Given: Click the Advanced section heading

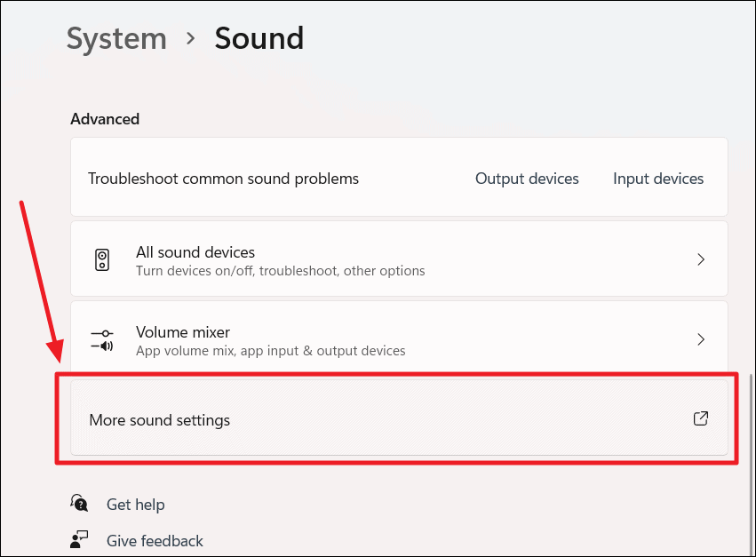Looking at the screenshot, I should [x=104, y=118].
